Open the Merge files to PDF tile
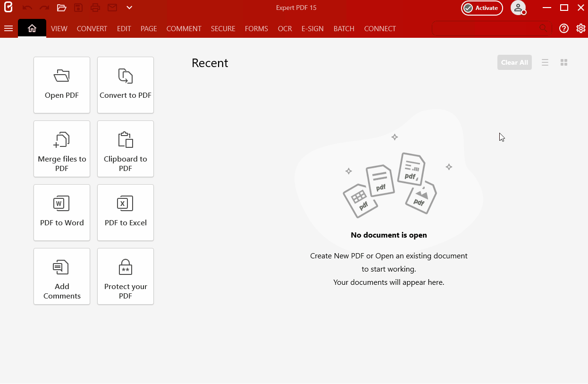This screenshot has width=588, height=384. (x=62, y=149)
